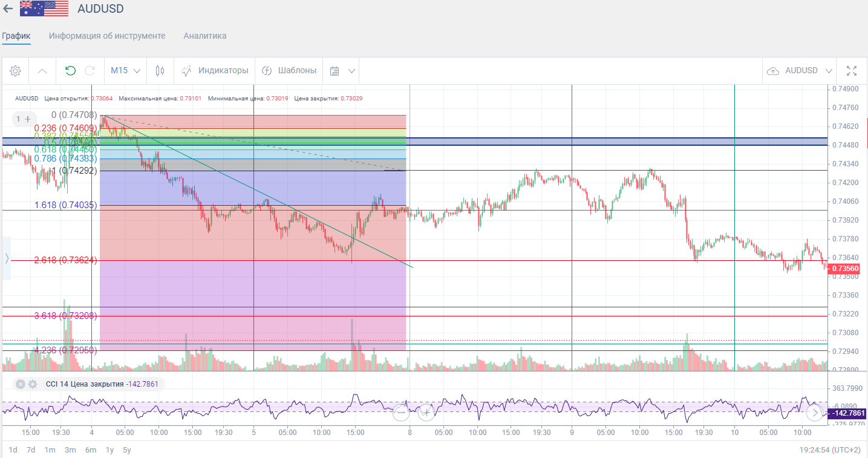Screen dimensions: 868x458
Task: Click the Цена закрытия value 0.73029 in header
Action: coord(351,98)
